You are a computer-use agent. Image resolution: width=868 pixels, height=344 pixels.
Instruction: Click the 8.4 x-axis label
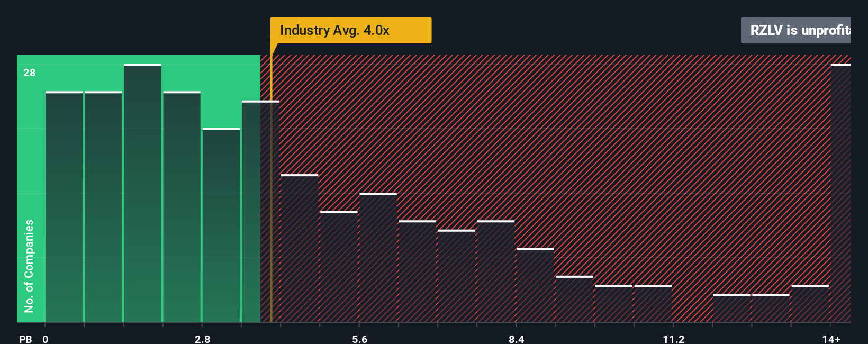(516, 339)
